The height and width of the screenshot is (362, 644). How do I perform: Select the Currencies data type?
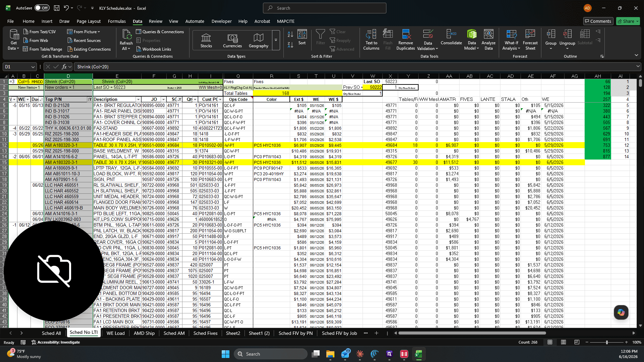(x=232, y=40)
